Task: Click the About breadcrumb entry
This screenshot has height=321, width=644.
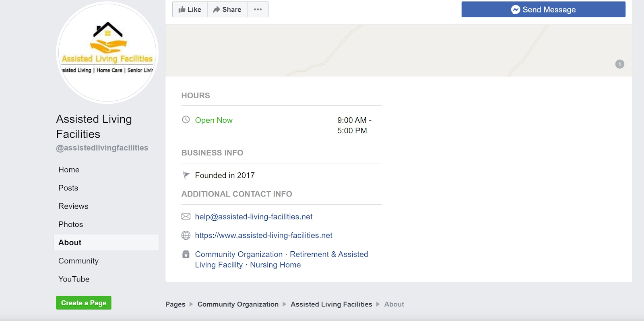Action: pos(394,304)
